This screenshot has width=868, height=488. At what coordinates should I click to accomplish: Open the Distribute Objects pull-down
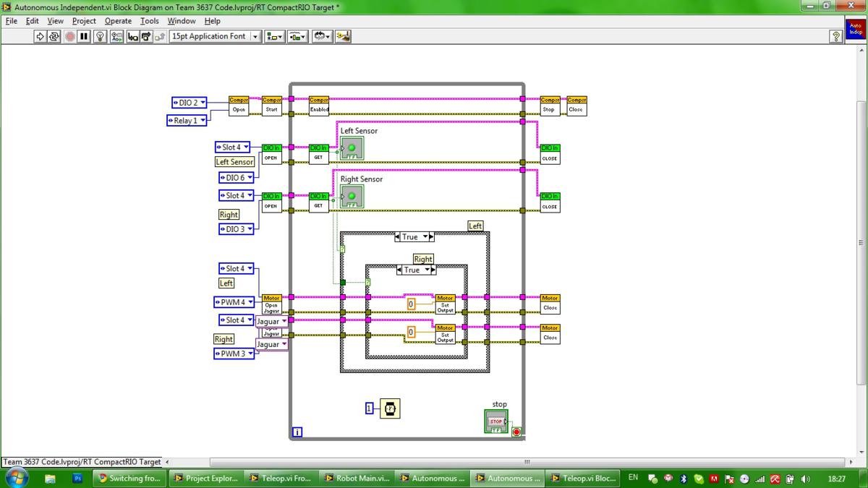point(298,36)
